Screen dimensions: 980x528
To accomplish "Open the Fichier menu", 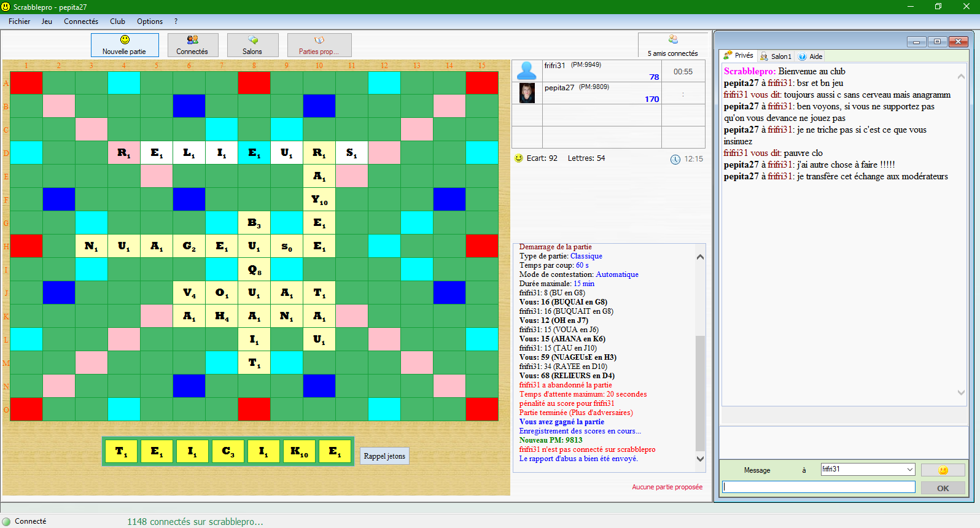I will point(20,21).
